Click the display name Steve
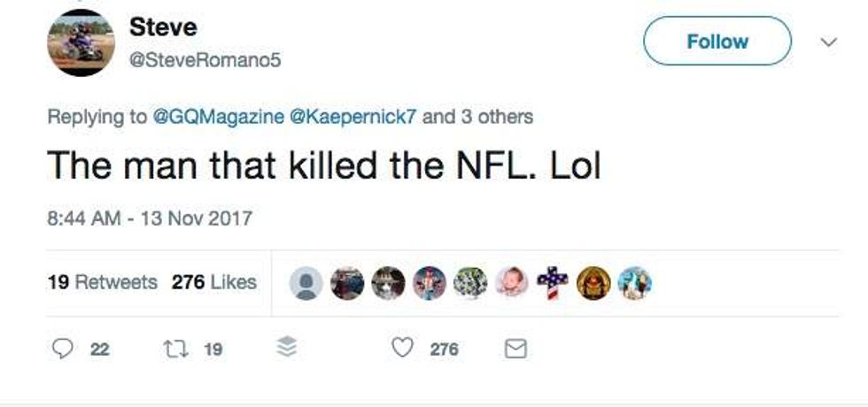The width and height of the screenshot is (868, 407). (162, 27)
